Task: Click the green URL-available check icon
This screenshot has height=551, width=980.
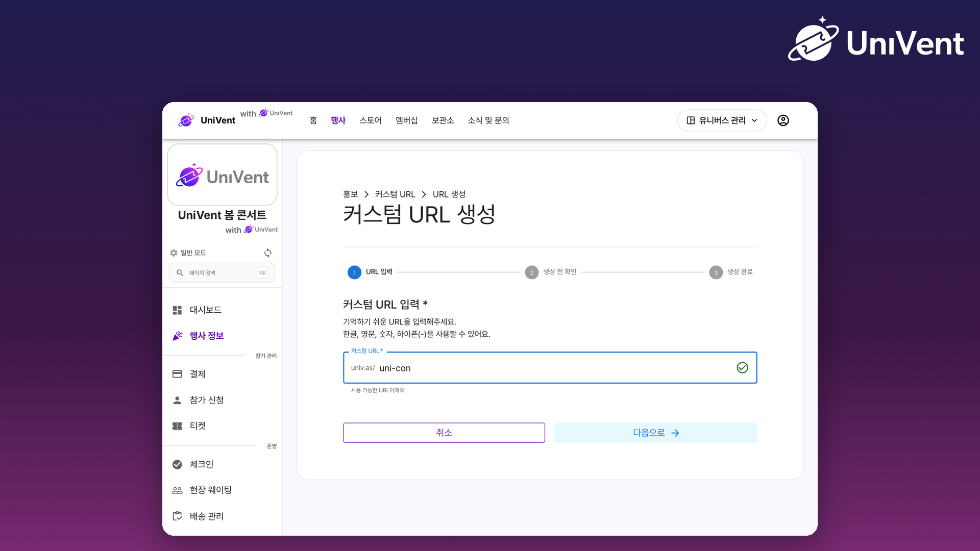Action: [743, 368]
